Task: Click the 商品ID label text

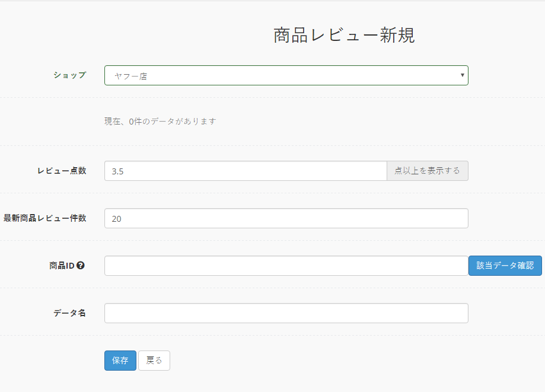Action: click(x=62, y=266)
